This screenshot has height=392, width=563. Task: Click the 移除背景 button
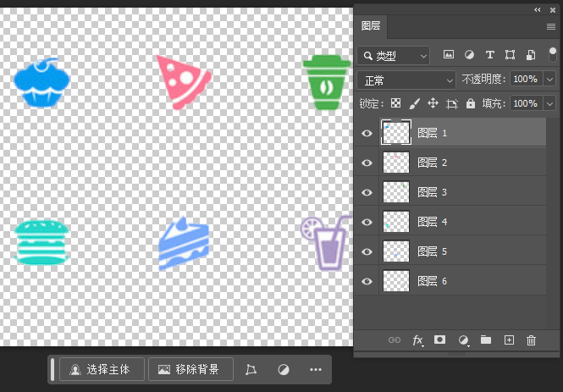point(190,369)
